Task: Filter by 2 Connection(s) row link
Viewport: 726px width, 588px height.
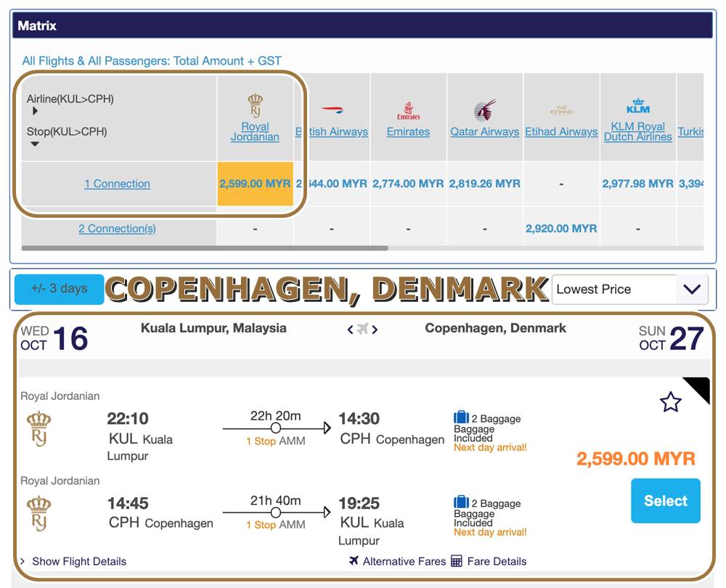Action: pyautogui.click(x=117, y=229)
